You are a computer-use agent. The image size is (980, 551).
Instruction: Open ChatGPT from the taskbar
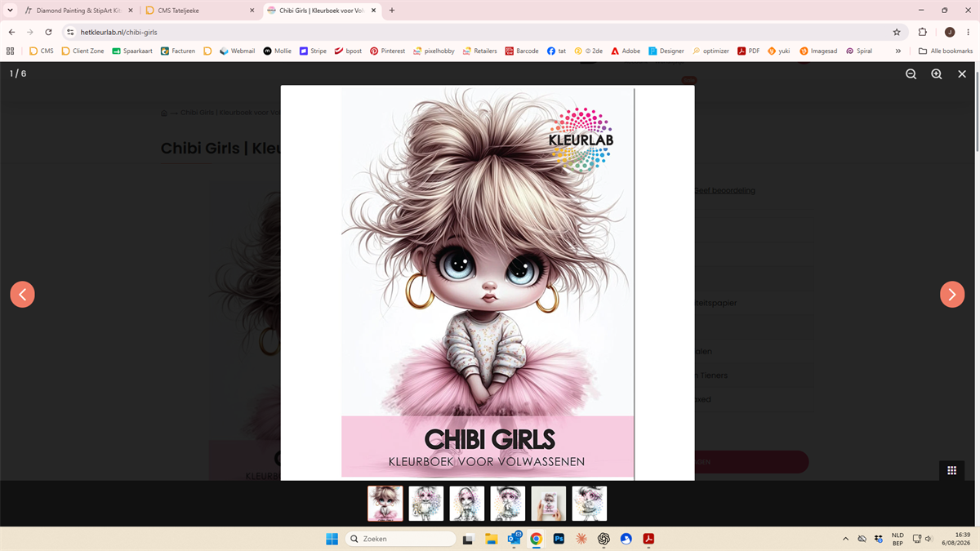[x=604, y=539]
